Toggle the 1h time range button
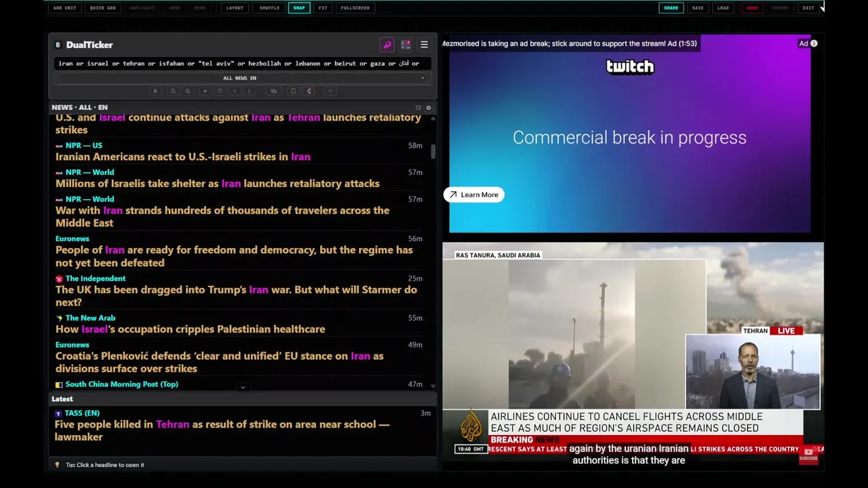The image size is (868, 488). coord(273,91)
